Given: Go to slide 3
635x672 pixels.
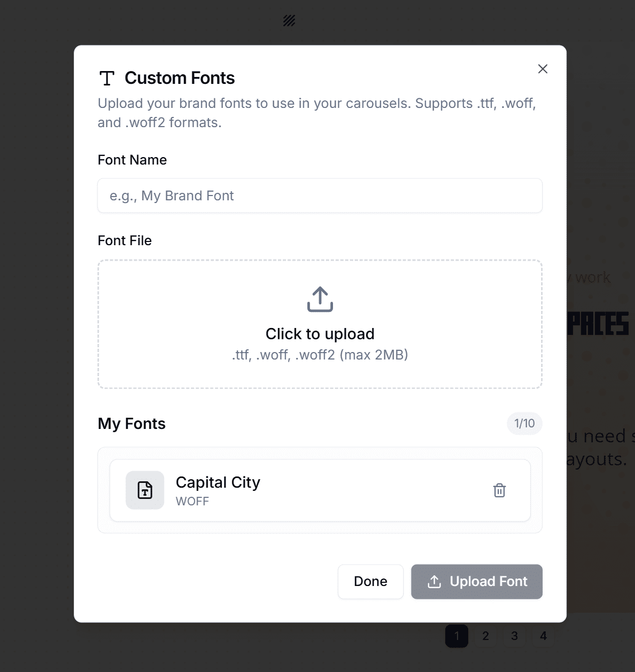Looking at the screenshot, I should click(514, 636).
